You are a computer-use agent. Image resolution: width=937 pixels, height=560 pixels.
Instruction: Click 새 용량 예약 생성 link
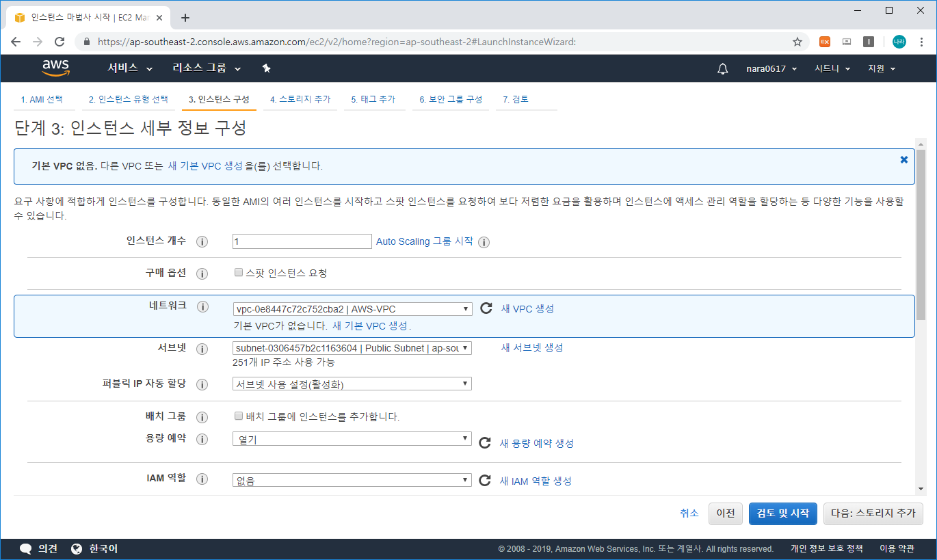point(537,443)
